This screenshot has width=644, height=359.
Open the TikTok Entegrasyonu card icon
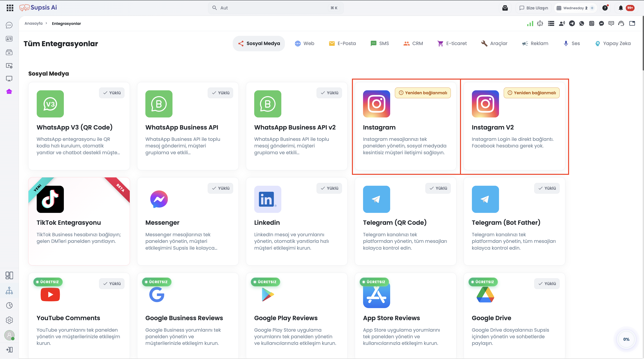50,199
